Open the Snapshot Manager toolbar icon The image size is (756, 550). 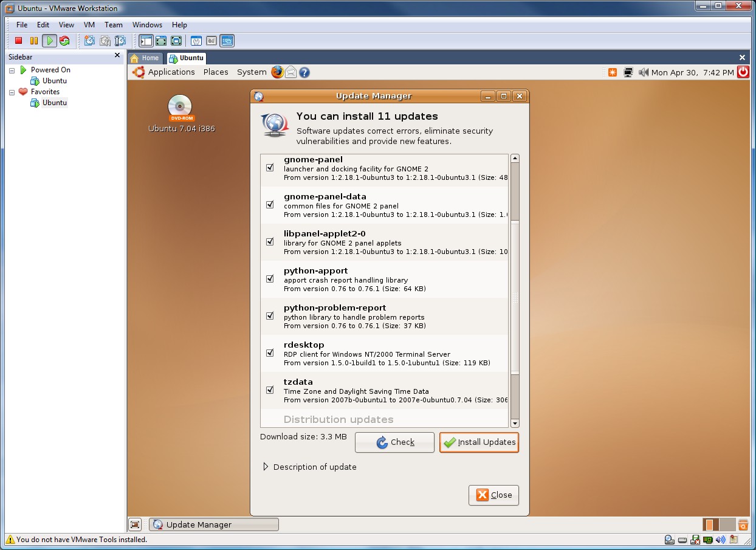(x=120, y=41)
